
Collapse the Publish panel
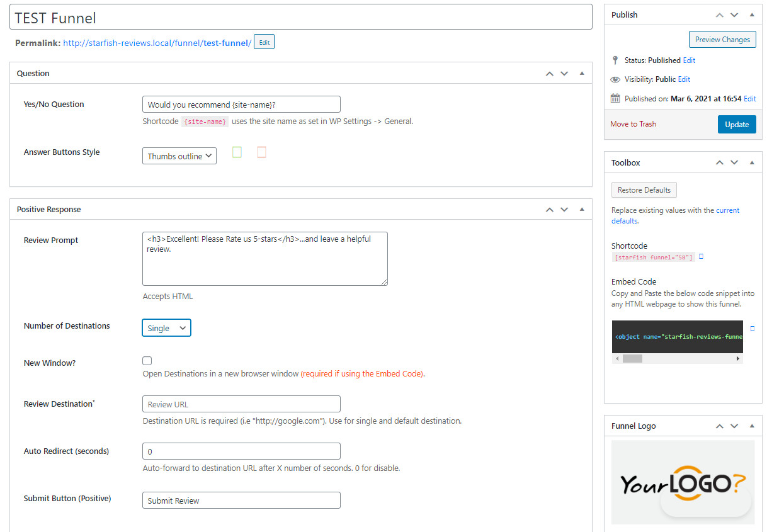click(752, 14)
